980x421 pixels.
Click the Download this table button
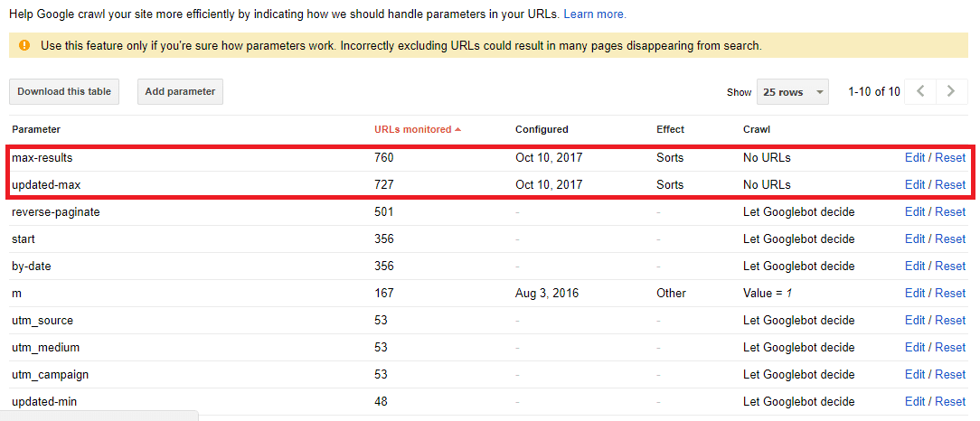click(64, 91)
